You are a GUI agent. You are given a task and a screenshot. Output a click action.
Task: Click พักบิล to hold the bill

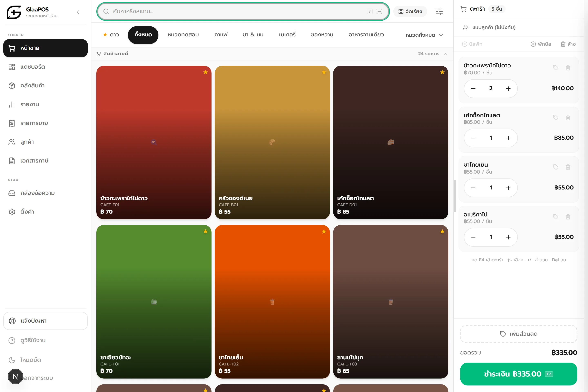(541, 44)
